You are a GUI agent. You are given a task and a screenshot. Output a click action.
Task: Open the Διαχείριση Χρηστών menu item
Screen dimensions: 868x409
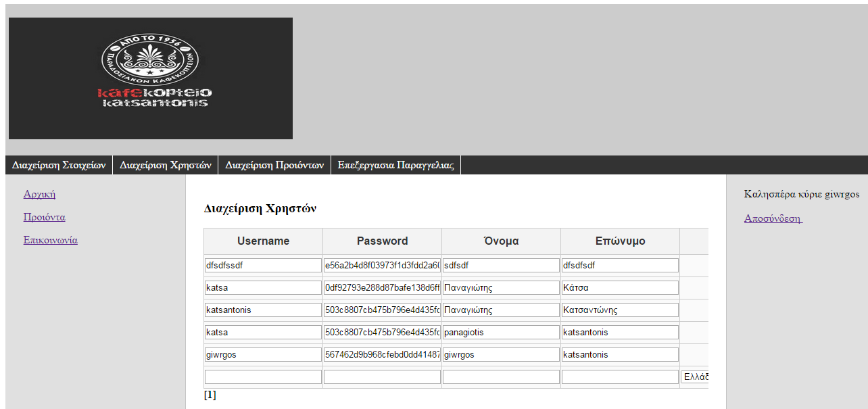(x=166, y=165)
